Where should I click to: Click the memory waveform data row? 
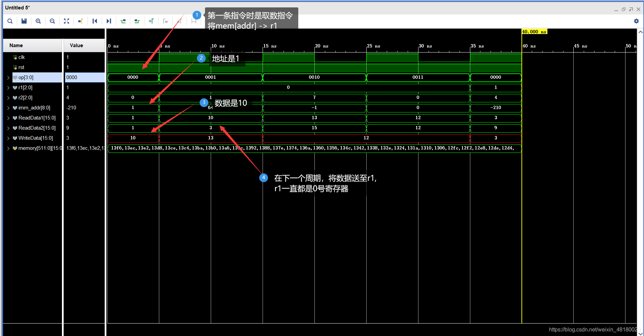(x=314, y=148)
